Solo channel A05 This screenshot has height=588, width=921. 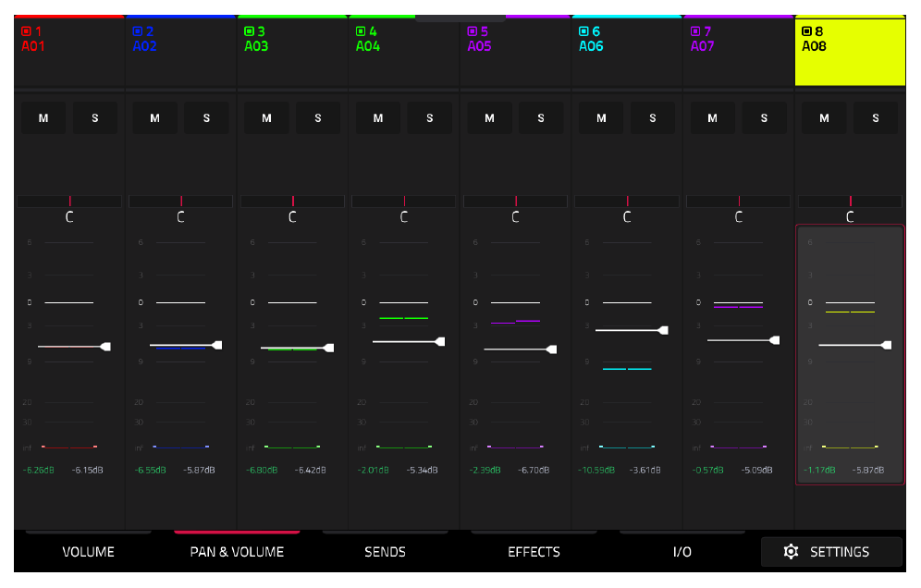(x=541, y=118)
